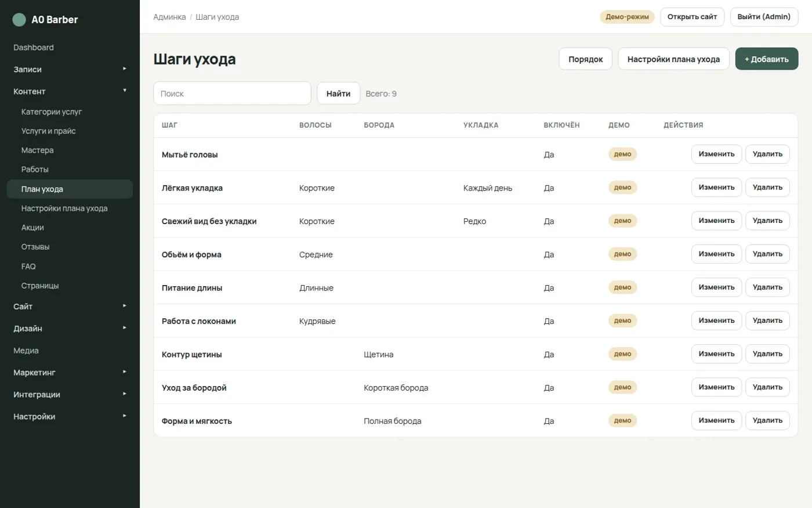This screenshot has height=508, width=812.
Task: Click Настройки плана ухода header button
Action: point(673,59)
